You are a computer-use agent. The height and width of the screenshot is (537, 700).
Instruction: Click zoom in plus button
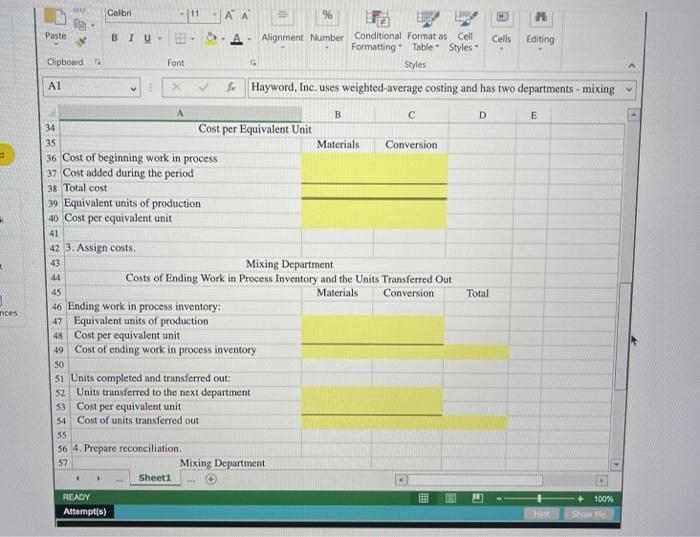(580, 499)
